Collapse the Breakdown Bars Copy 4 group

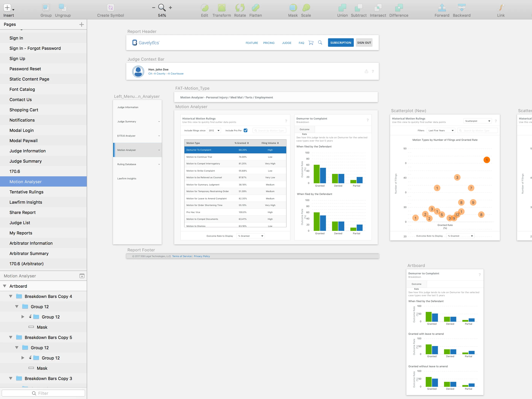(x=11, y=296)
